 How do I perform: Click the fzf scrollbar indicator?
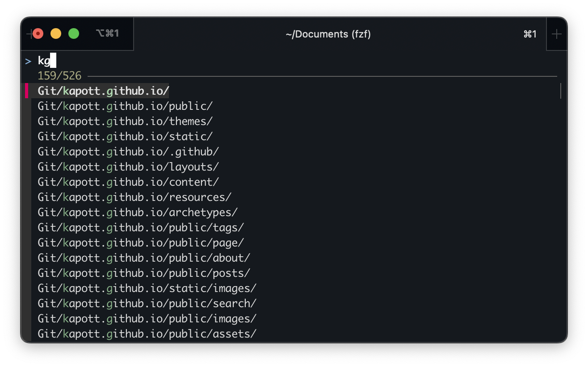[560, 91]
